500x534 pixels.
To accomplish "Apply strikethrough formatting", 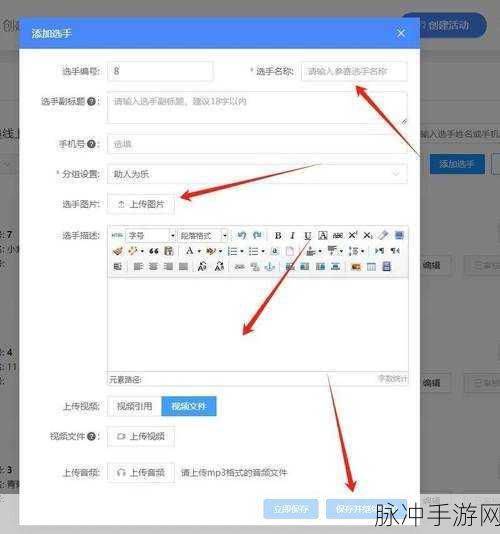I will tap(338, 235).
